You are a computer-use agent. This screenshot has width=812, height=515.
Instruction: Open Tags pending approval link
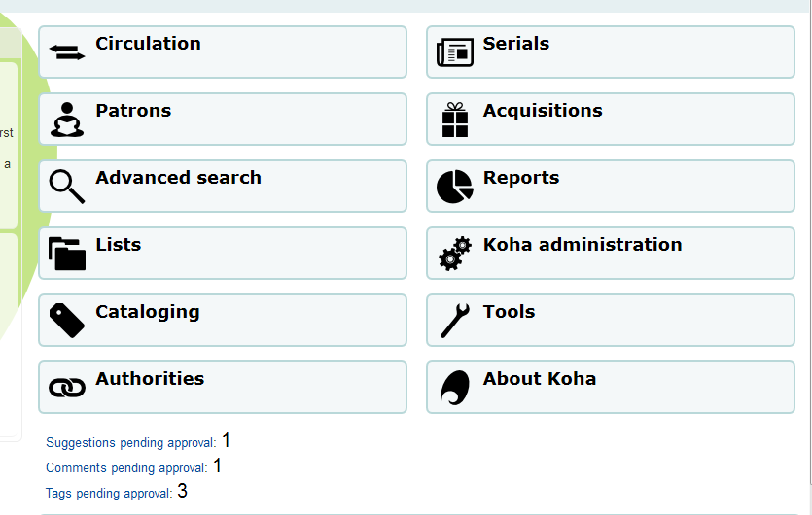pyautogui.click(x=109, y=494)
